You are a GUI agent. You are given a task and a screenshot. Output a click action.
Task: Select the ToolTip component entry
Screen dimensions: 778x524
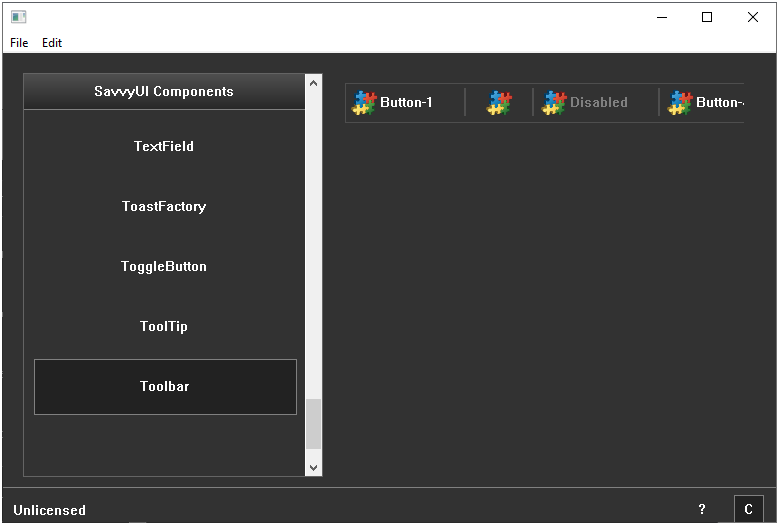(x=164, y=326)
